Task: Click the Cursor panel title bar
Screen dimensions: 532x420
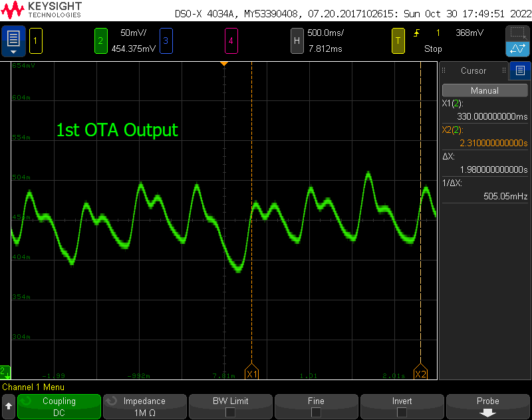Action: (473, 71)
